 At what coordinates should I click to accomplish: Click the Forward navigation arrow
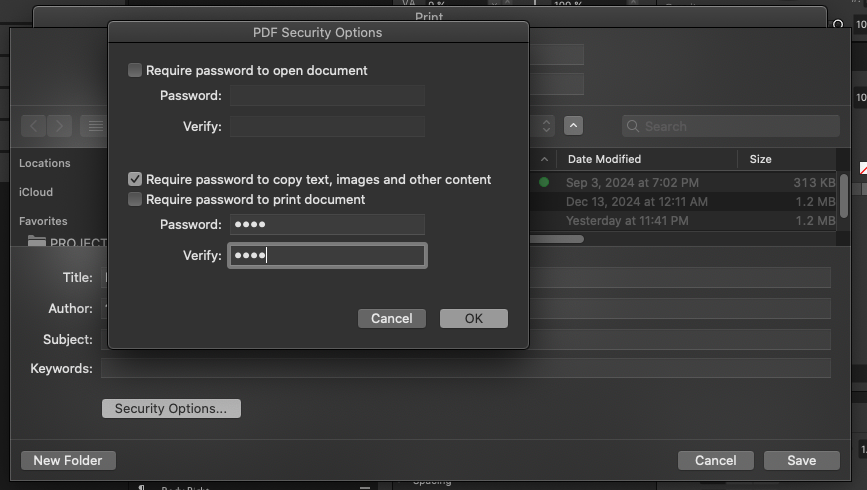(60, 126)
